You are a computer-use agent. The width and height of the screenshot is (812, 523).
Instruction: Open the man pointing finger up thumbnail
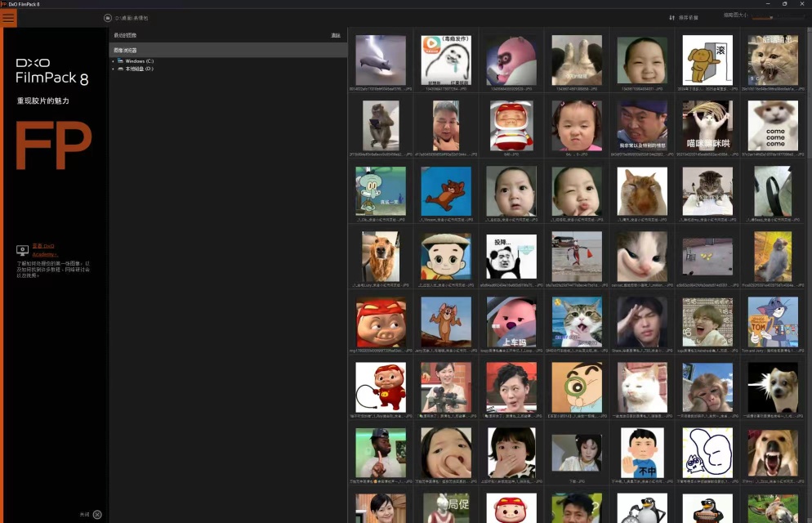[x=381, y=453]
